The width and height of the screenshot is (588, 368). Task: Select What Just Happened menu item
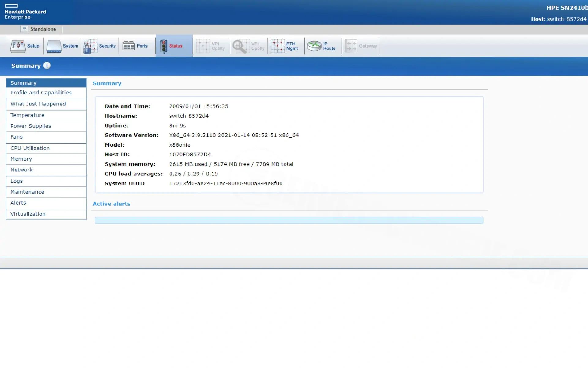tap(38, 104)
